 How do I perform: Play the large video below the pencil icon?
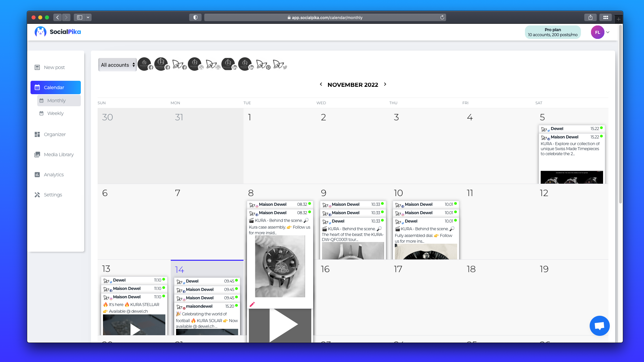click(x=280, y=325)
